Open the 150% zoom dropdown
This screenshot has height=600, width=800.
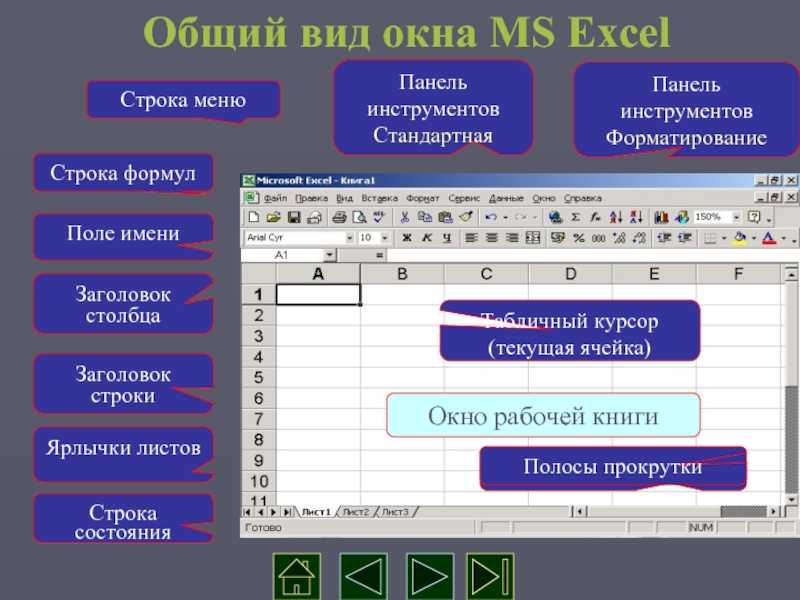point(736,217)
